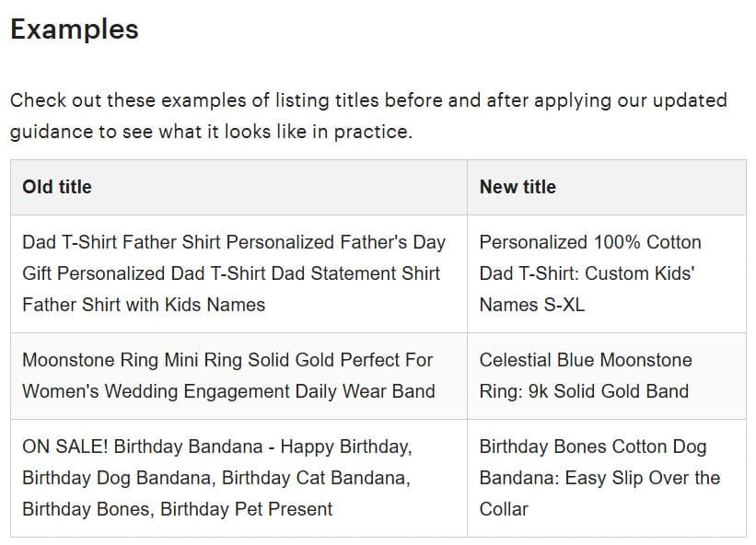Select the 'New title' column header
This screenshot has width=756, height=545.
tap(518, 187)
